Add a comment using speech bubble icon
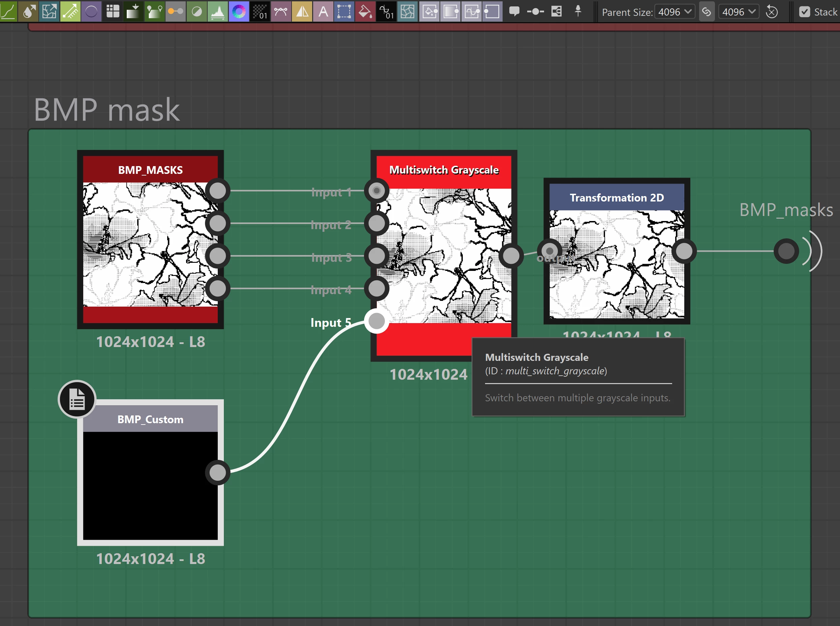 tap(514, 11)
